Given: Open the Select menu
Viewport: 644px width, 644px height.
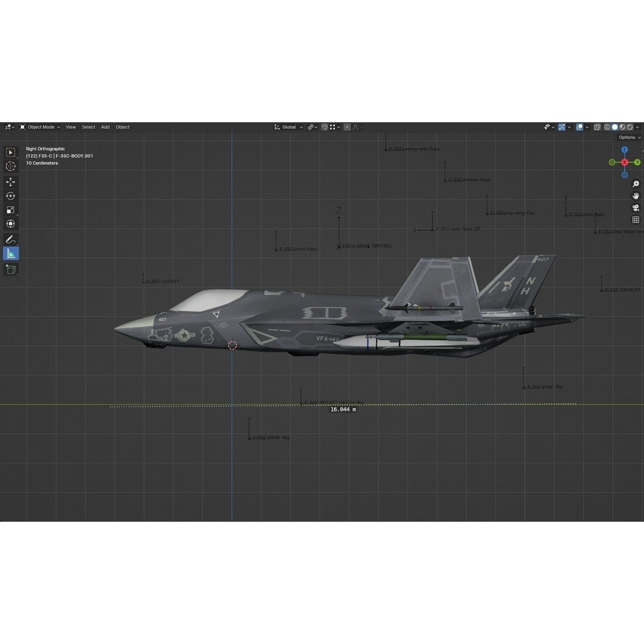Looking at the screenshot, I should coord(88,128).
